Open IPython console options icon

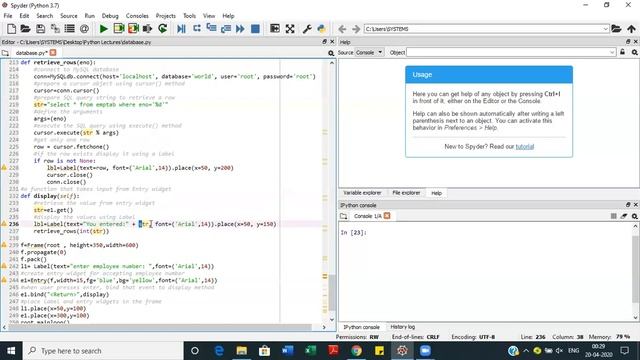pos(635,216)
